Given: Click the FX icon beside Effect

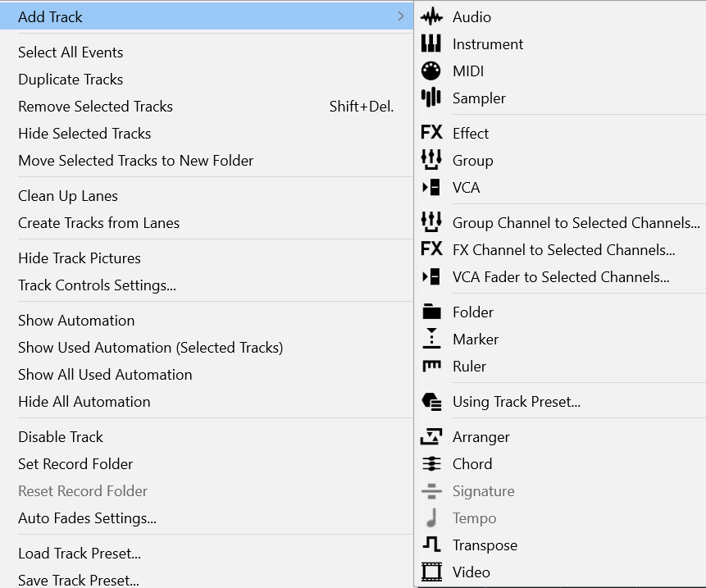Looking at the screenshot, I should click(x=431, y=133).
